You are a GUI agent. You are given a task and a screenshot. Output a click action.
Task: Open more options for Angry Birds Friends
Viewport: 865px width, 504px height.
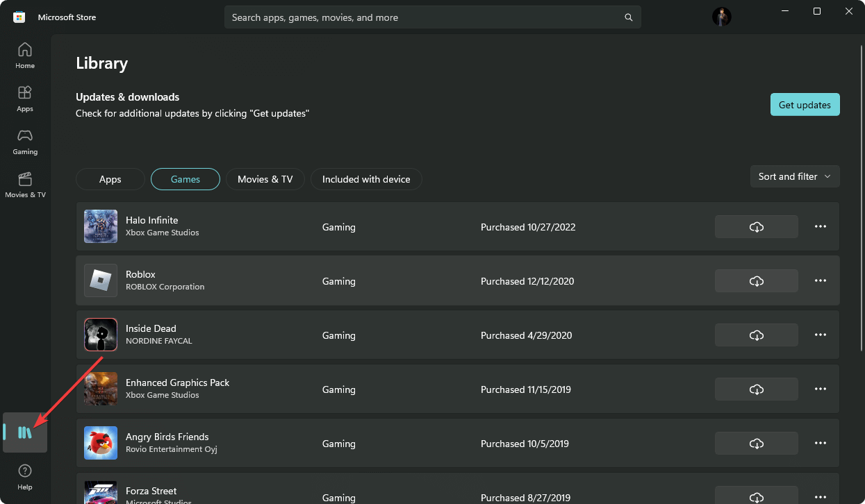(x=821, y=444)
